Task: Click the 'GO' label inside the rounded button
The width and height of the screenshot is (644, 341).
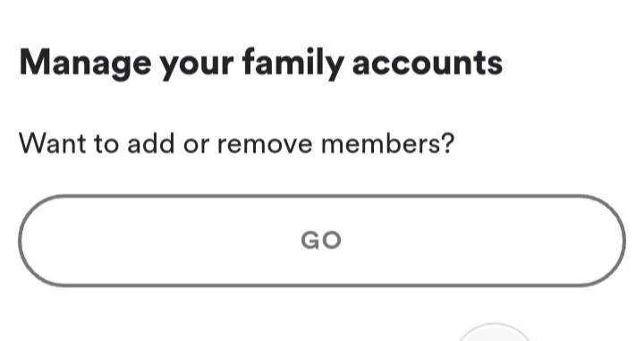Action: click(321, 241)
